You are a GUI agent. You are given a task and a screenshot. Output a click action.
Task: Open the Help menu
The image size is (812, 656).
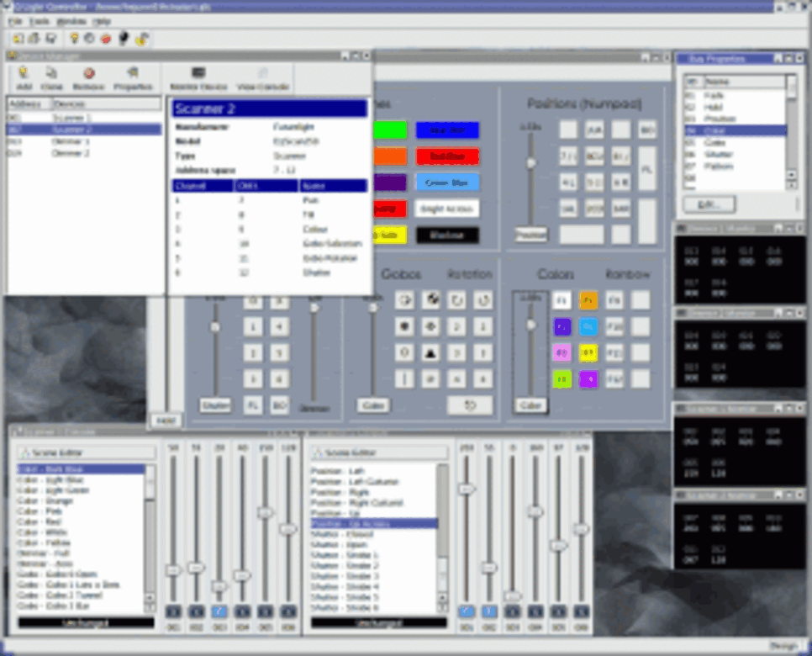102,21
